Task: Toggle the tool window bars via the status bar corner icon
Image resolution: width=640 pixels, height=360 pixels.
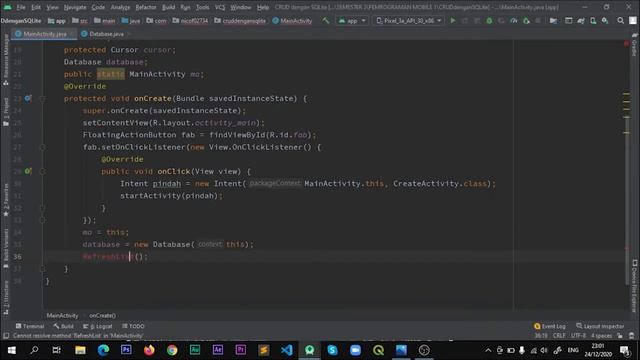Action: 6,336
